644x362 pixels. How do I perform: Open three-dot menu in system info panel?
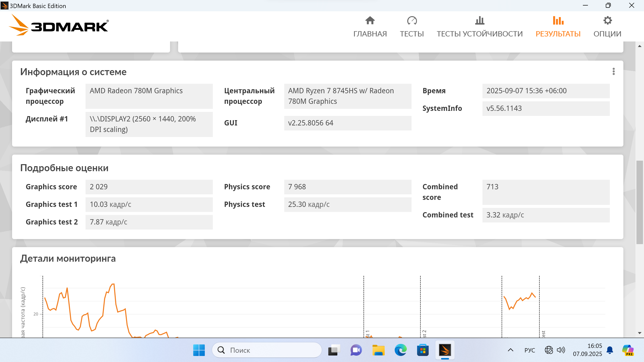coord(614,72)
